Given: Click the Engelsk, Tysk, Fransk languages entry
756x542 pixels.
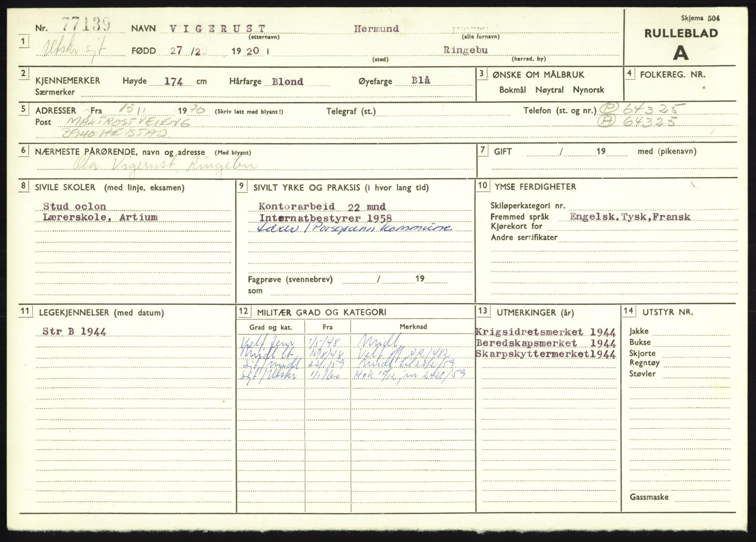Looking at the screenshot, I should (630, 217).
